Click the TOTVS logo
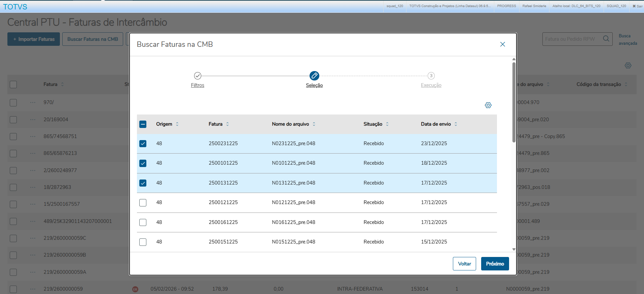 tap(15, 7)
